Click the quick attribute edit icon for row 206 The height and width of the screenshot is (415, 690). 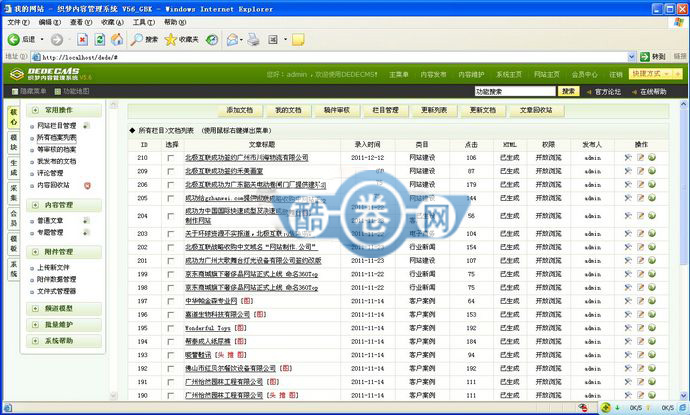(628, 184)
